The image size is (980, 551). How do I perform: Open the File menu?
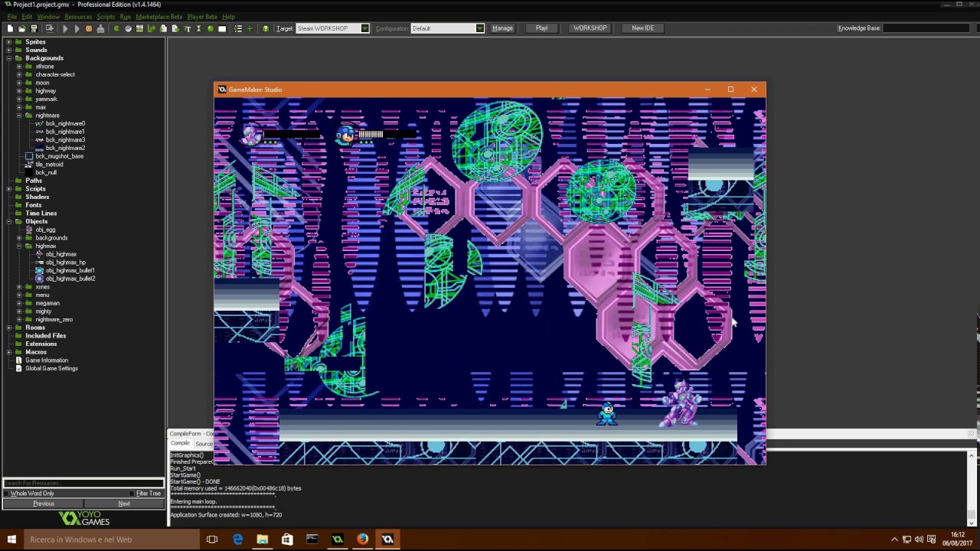pos(11,17)
